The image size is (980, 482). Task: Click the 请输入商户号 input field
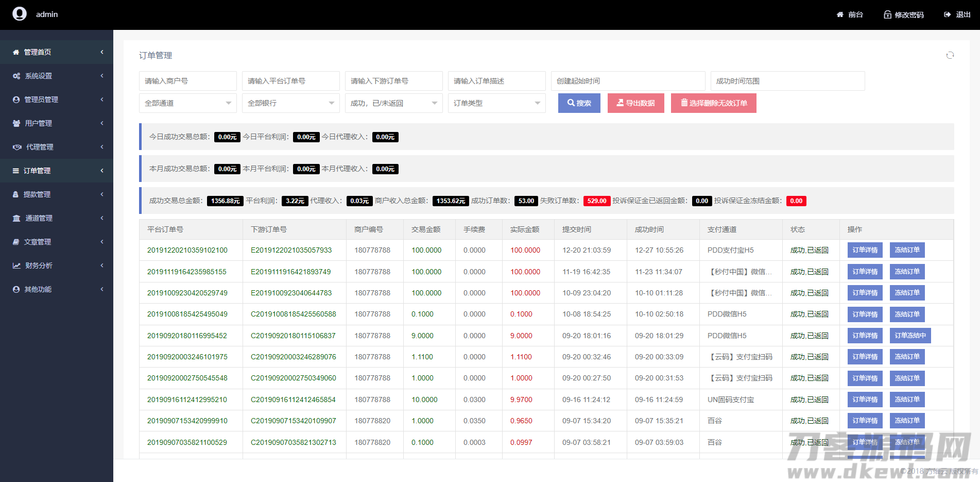coord(187,81)
